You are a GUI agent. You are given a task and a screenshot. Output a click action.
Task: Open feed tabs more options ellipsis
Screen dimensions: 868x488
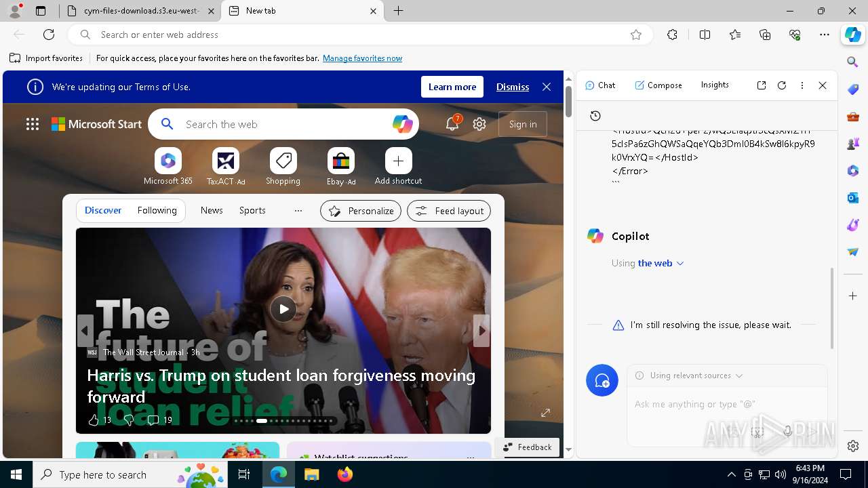coord(298,211)
